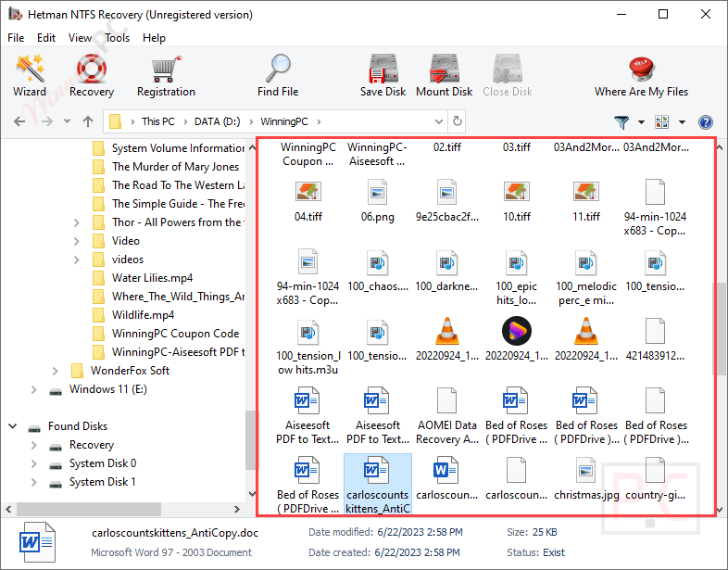728x570 pixels.
Task: Open the Tools menu
Action: [x=117, y=38]
